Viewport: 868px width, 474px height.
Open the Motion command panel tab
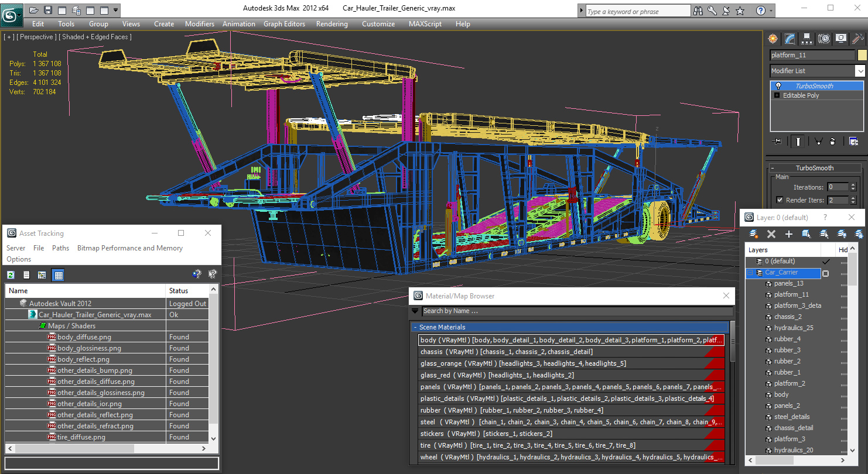click(824, 39)
